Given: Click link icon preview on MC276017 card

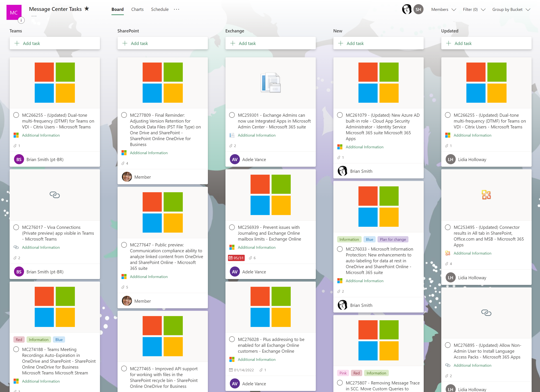Looking at the screenshot, I should pos(55,195).
